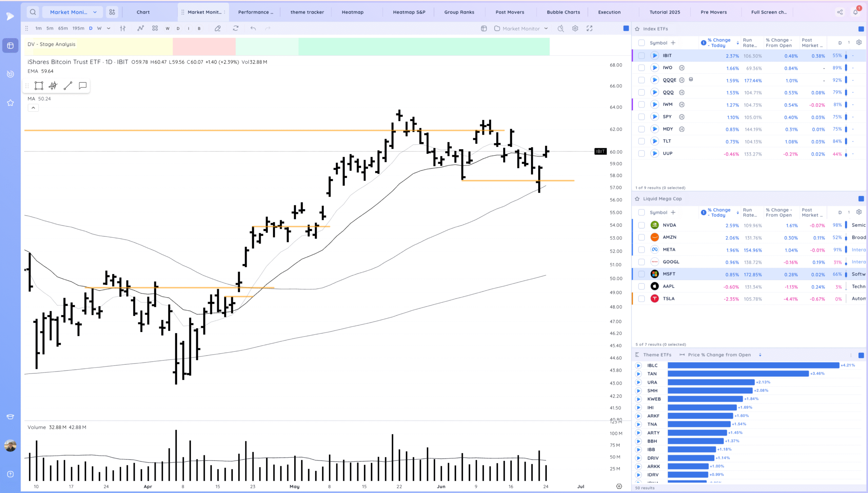Click the blue link square on Index ETFs panel
The width and height of the screenshot is (868, 493).
[861, 29]
